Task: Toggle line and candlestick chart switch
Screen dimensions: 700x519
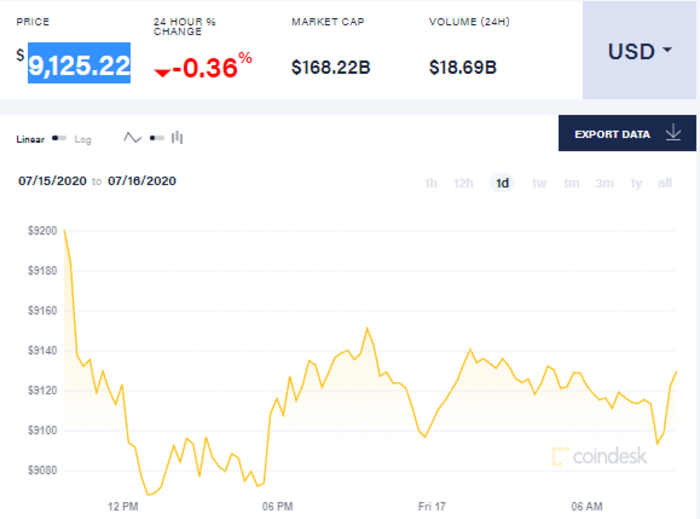Action: [x=156, y=138]
